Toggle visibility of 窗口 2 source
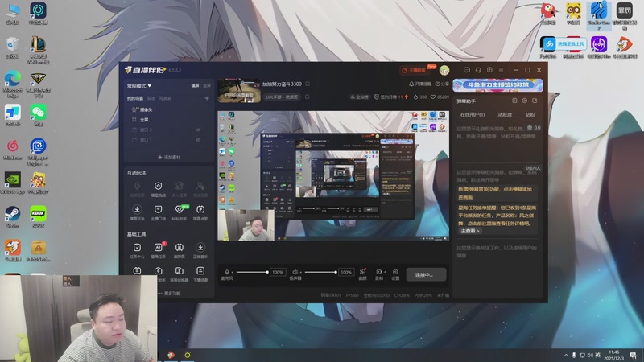 tap(198, 130)
